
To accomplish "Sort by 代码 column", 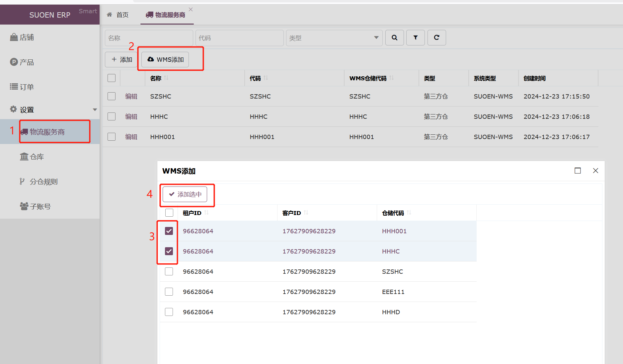I will pos(266,78).
